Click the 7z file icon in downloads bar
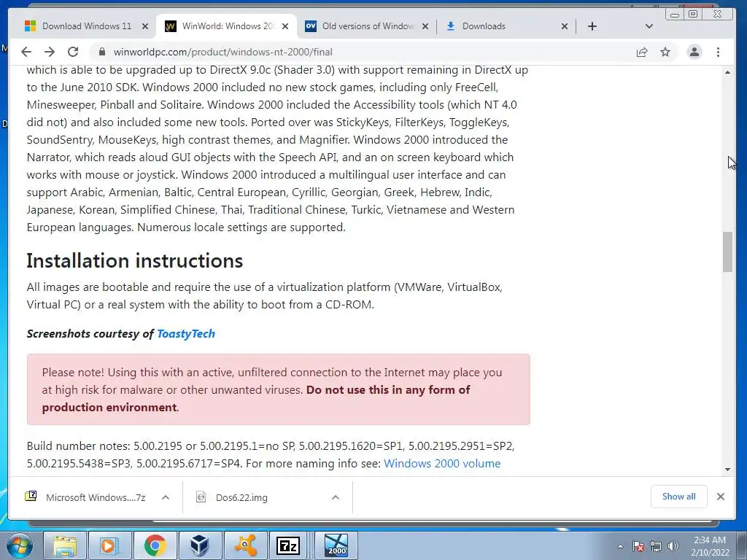This screenshot has height=560, width=747. [x=31, y=497]
